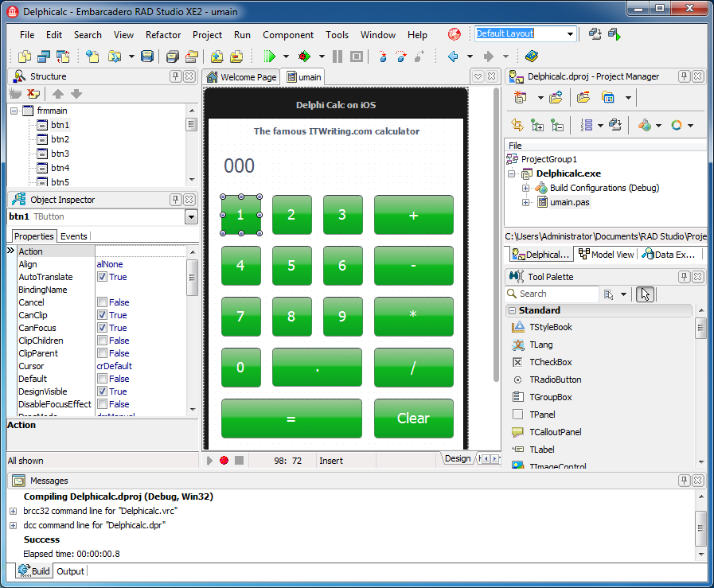Click the Save All icon
The image size is (714, 588).
(x=173, y=56)
